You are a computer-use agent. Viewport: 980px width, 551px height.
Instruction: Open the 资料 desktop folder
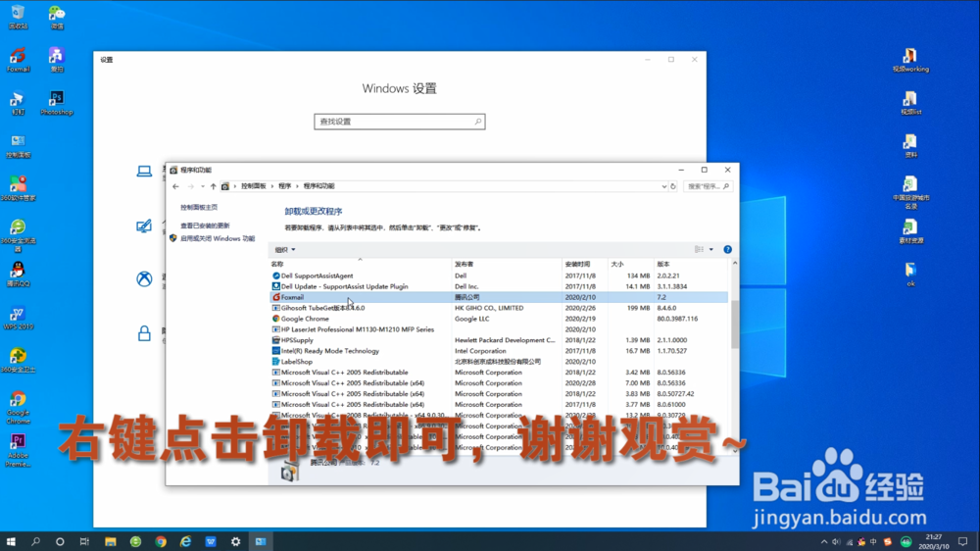tap(910, 146)
